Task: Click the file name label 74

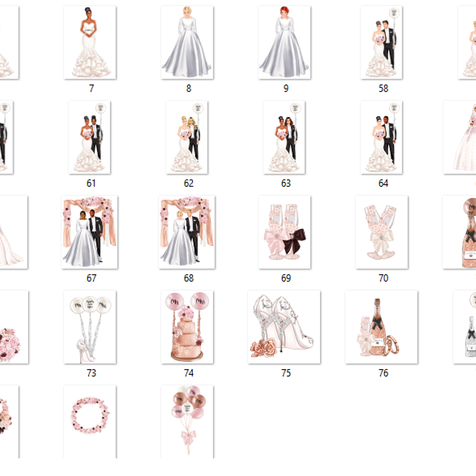Action: point(189,373)
